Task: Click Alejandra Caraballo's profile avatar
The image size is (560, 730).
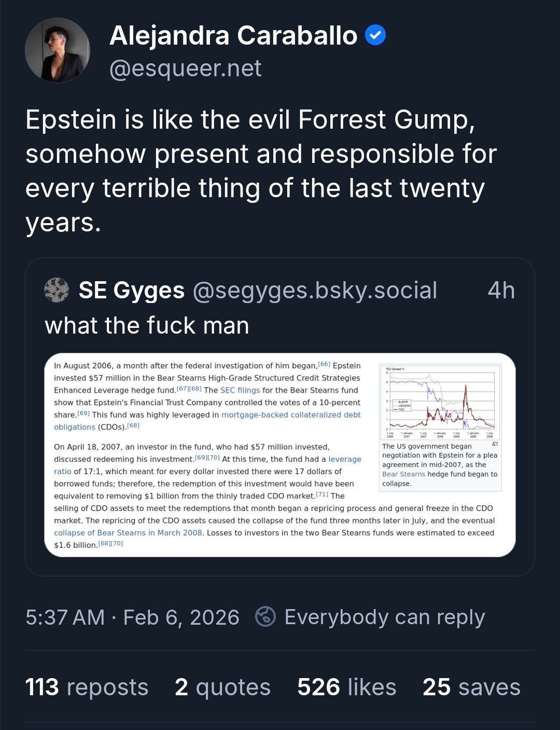Action: (57, 50)
